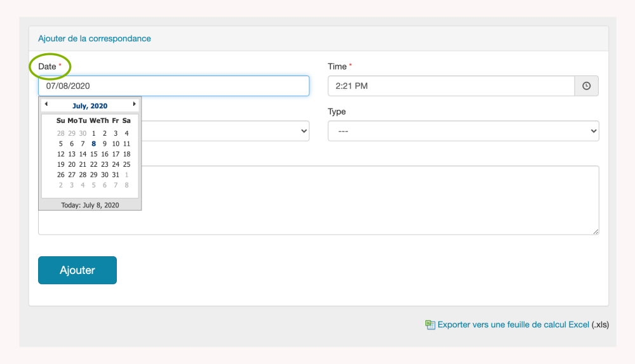Click the Time input field
Viewport: 635px width, 364px height.
tap(451, 86)
